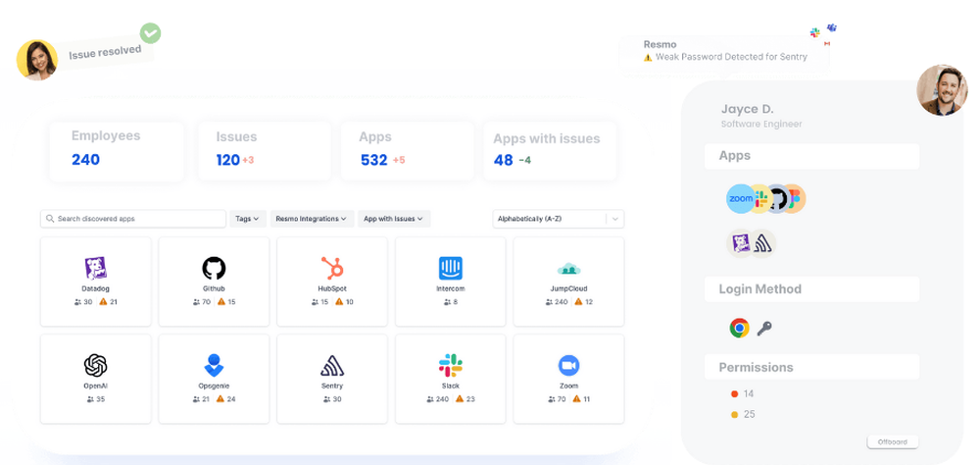The image size is (980, 465).
Task: Click into the Search discovered apps field
Action: (x=133, y=219)
